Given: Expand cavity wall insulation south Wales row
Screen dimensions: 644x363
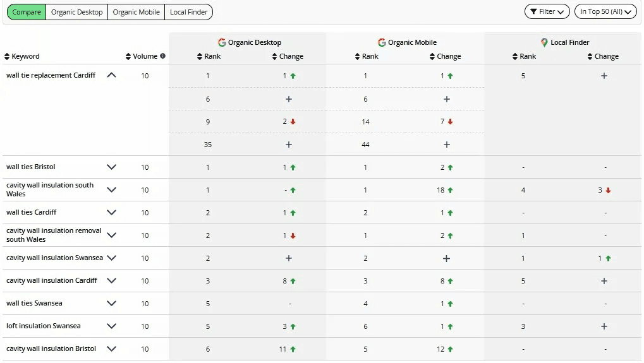Looking at the screenshot, I should click(x=111, y=189).
